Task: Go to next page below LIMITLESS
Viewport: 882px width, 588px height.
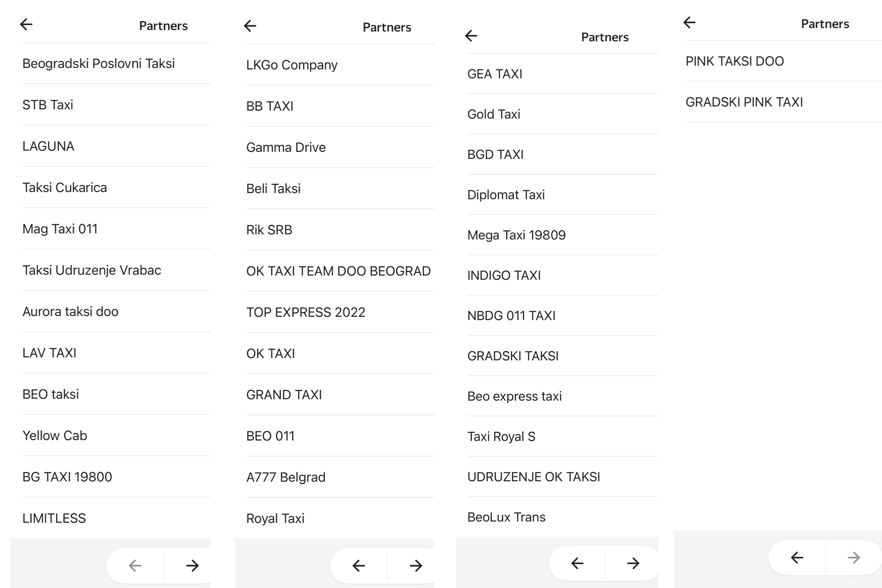Action: click(192, 566)
